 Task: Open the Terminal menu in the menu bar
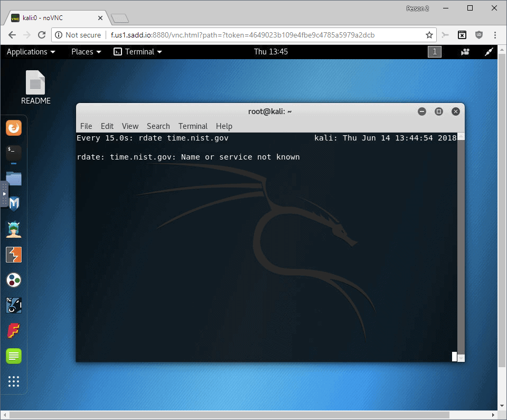pos(192,126)
